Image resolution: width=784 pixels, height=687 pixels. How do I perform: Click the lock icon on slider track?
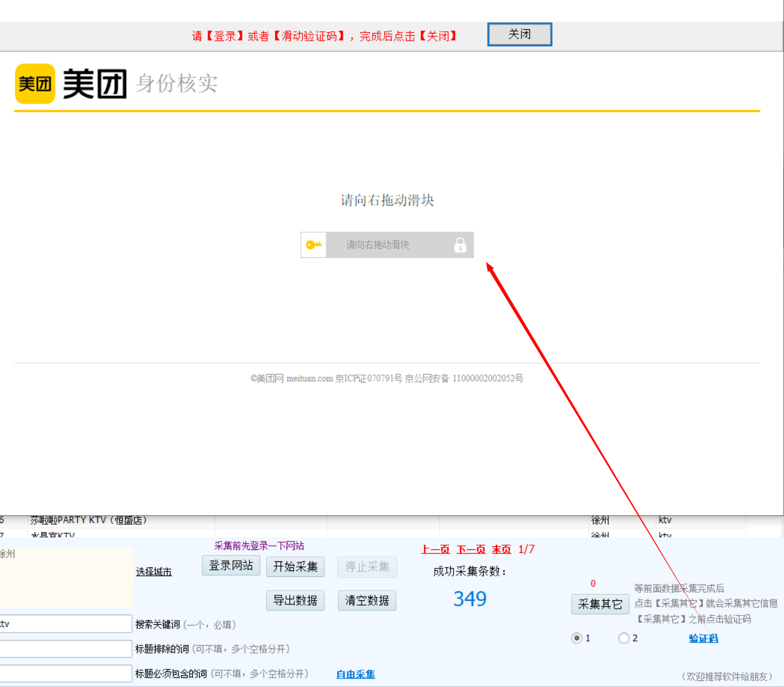[460, 245]
